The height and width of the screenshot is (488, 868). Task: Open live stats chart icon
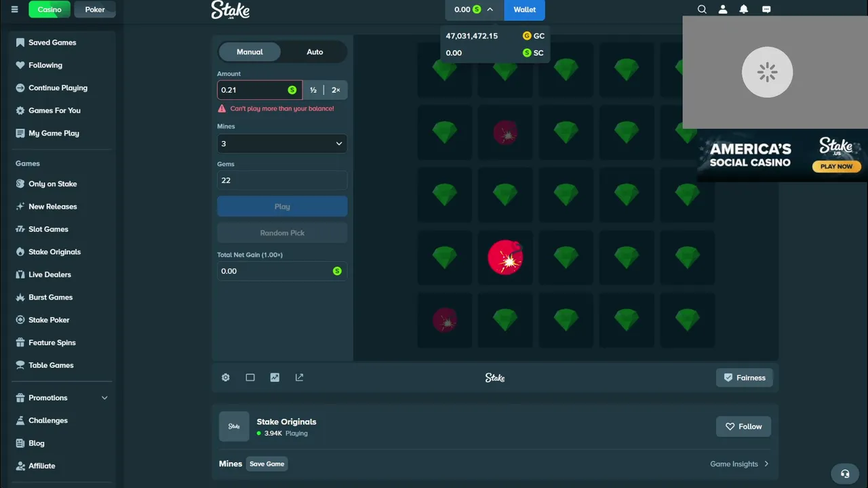point(275,378)
